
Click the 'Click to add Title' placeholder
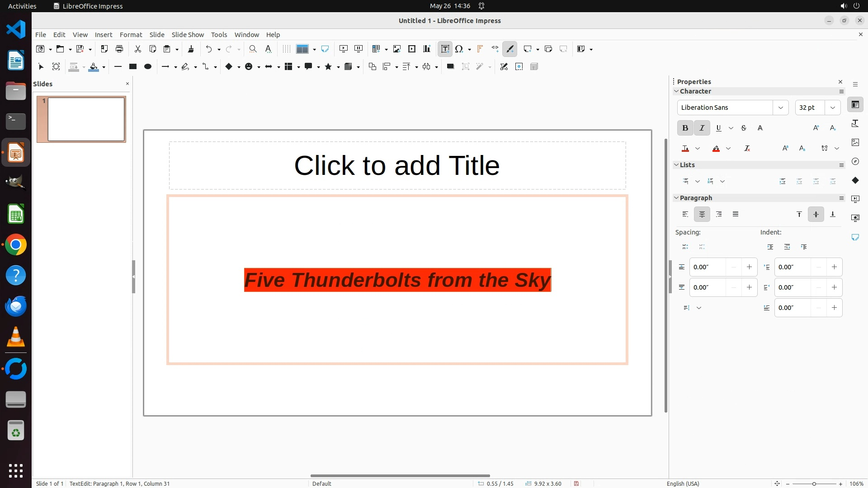[x=397, y=165]
